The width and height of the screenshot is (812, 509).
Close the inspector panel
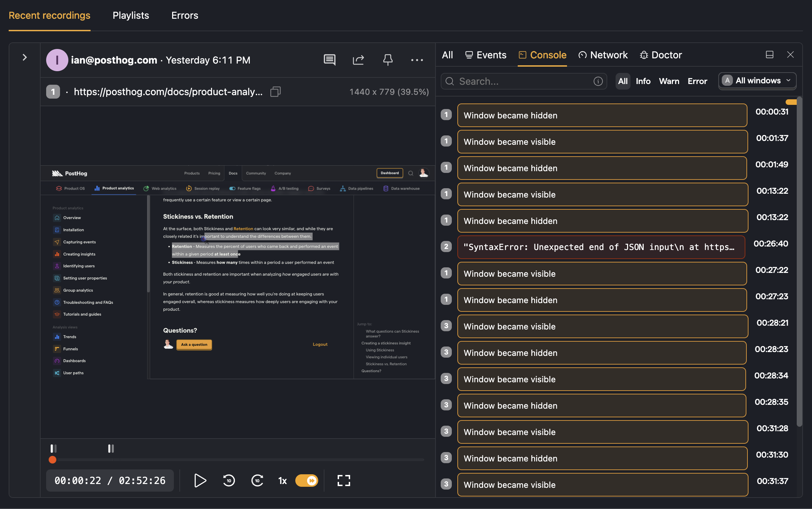(x=790, y=55)
